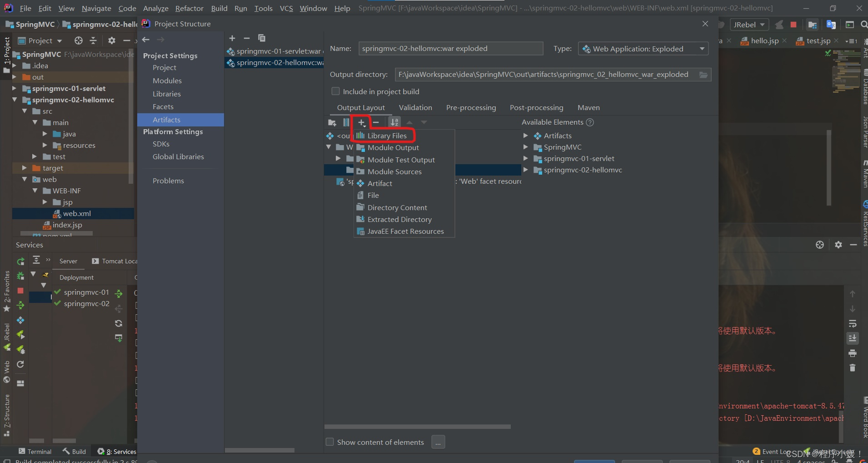Add a new artifact with the plus icon
This screenshot has height=463, width=868.
pos(232,38)
